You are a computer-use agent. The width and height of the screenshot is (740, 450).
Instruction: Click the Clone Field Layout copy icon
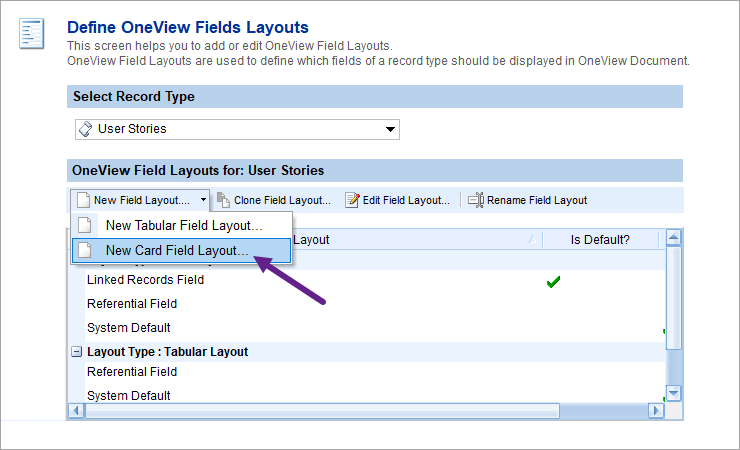(223, 200)
